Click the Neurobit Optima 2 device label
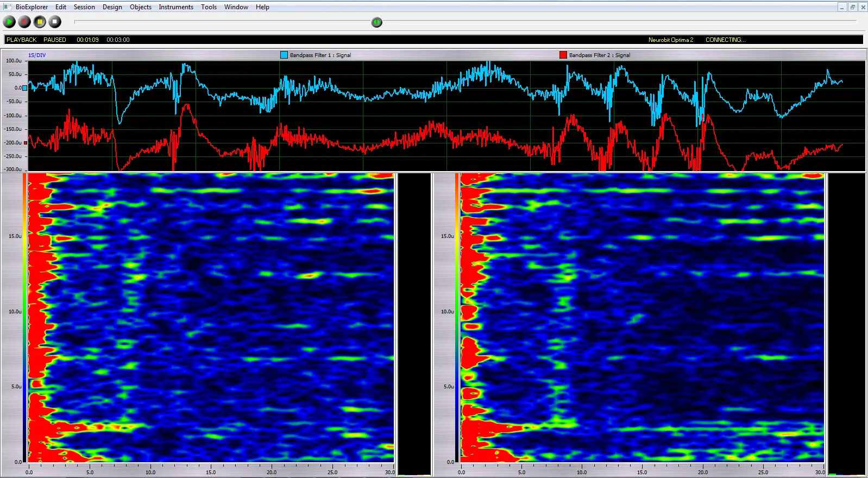Screen dimensions: 868x478 pyautogui.click(x=671, y=40)
